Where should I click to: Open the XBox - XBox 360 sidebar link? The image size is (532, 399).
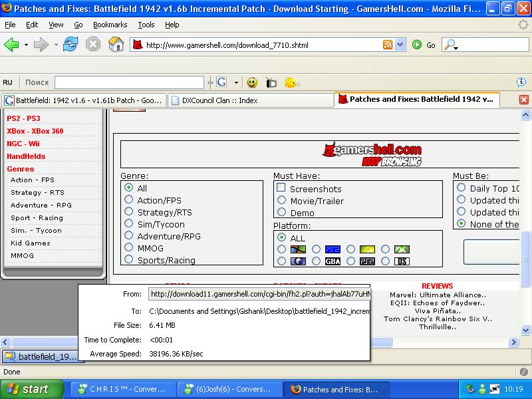pyautogui.click(x=35, y=131)
